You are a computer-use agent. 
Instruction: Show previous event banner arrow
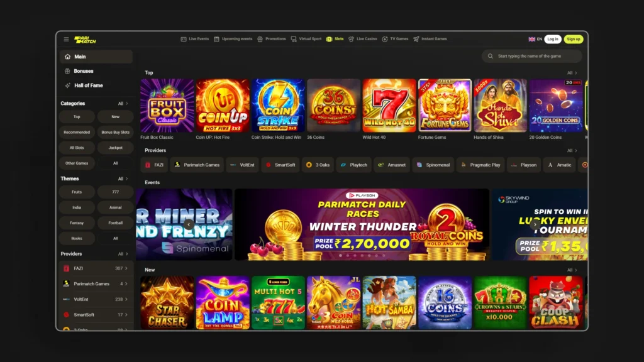[x=189, y=224]
